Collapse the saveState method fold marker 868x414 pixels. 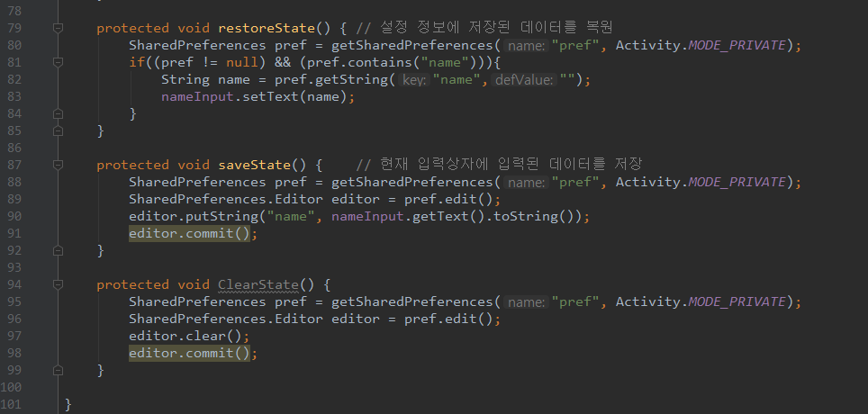coord(59,165)
